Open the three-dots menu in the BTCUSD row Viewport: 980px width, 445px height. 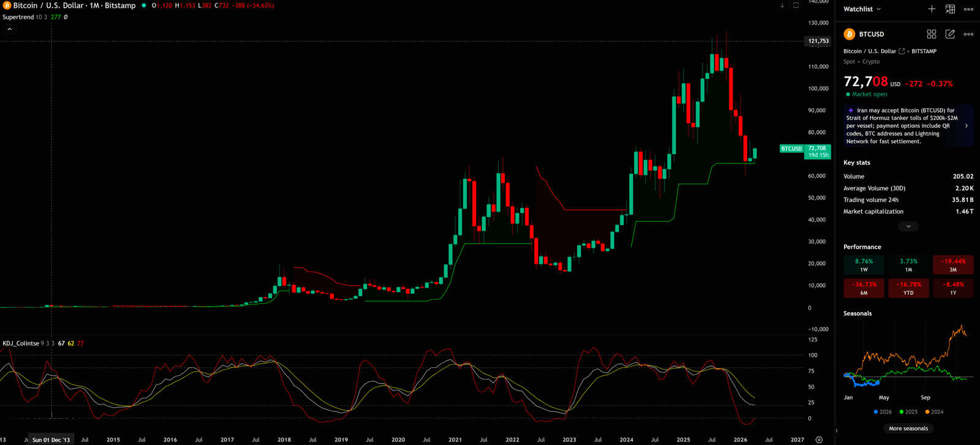click(968, 34)
